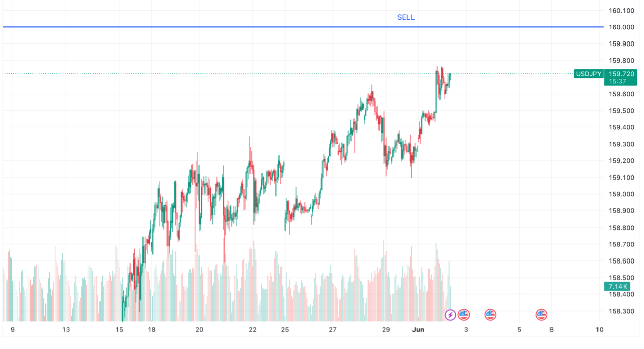Open the US economic event before June 5

pos(490,315)
